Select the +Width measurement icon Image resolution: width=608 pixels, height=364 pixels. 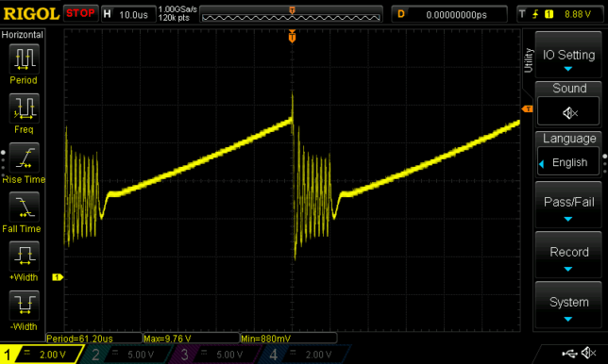(24, 256)
